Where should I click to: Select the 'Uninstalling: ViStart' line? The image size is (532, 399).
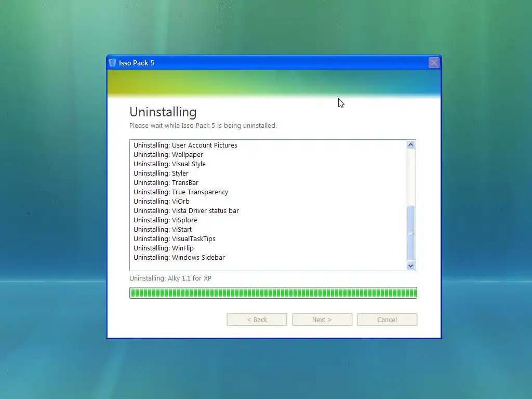point(163,229)
